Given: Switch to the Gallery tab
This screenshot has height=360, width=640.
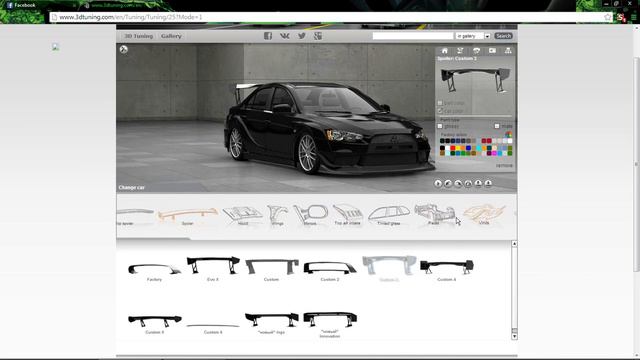Looking at the screenshot, I should [x=171, y=36].
